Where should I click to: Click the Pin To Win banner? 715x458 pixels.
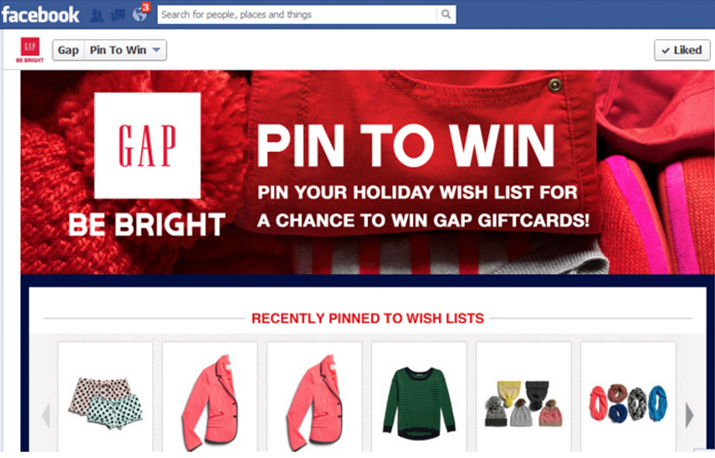368,172
